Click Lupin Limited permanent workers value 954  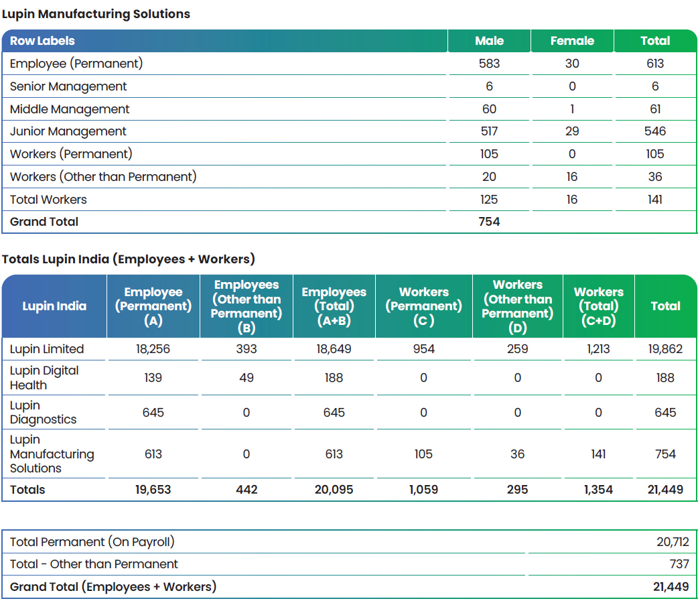pos(423,349)
